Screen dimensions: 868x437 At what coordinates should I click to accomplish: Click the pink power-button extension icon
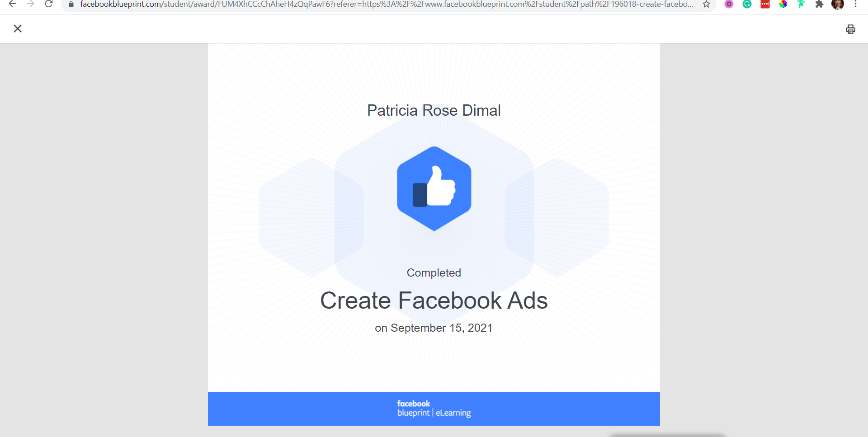coord(729,5)
